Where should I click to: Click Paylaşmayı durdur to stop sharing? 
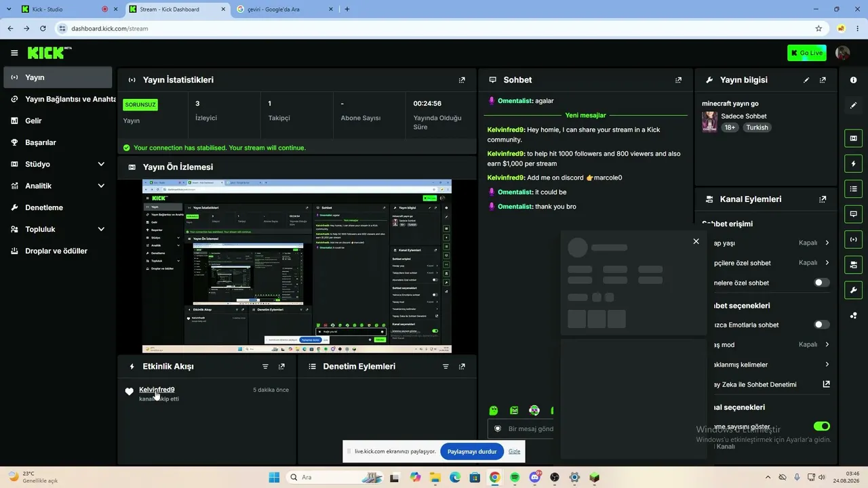472,451
